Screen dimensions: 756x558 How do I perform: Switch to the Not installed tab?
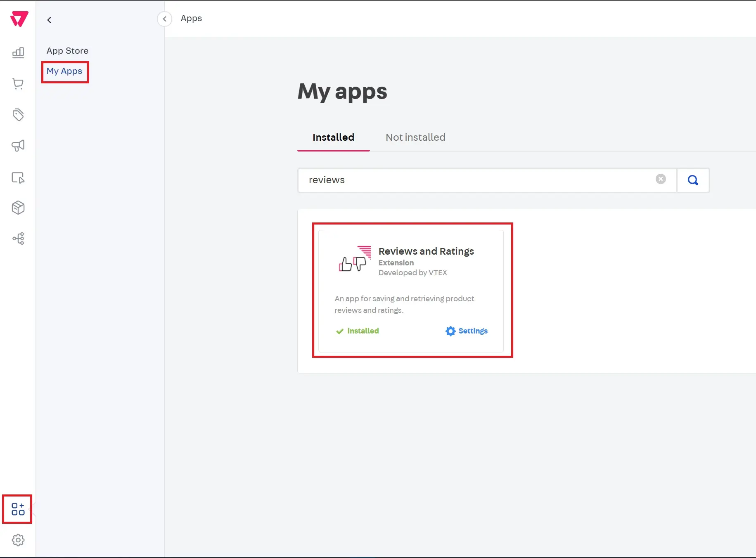(415, 137)
